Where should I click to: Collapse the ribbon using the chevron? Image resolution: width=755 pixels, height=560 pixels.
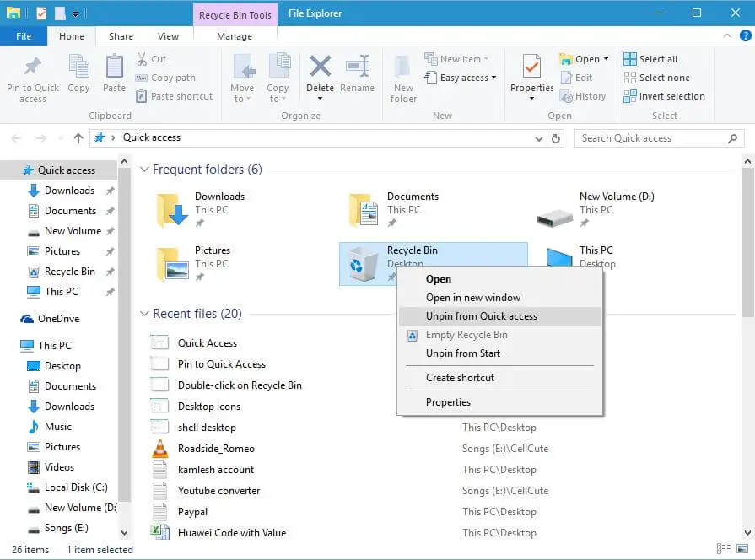[727, 35]
